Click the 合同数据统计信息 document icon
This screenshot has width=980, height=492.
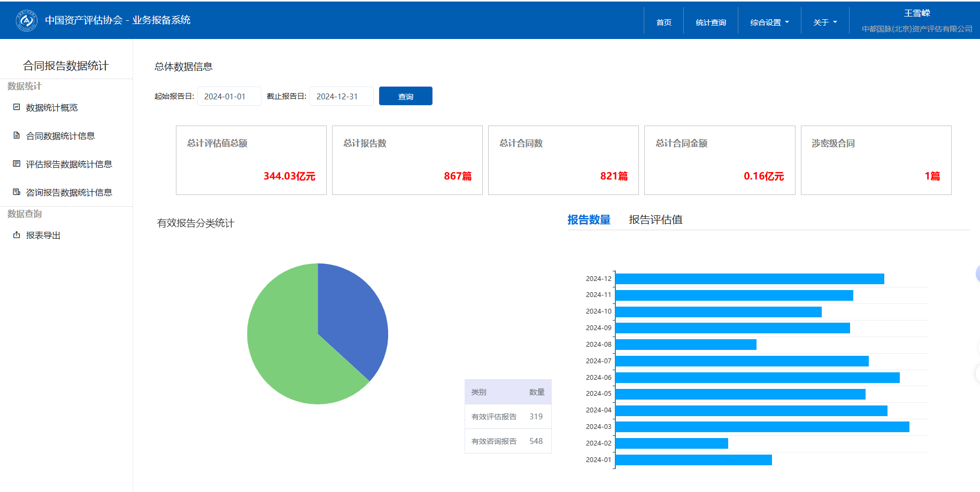(17, 136)
